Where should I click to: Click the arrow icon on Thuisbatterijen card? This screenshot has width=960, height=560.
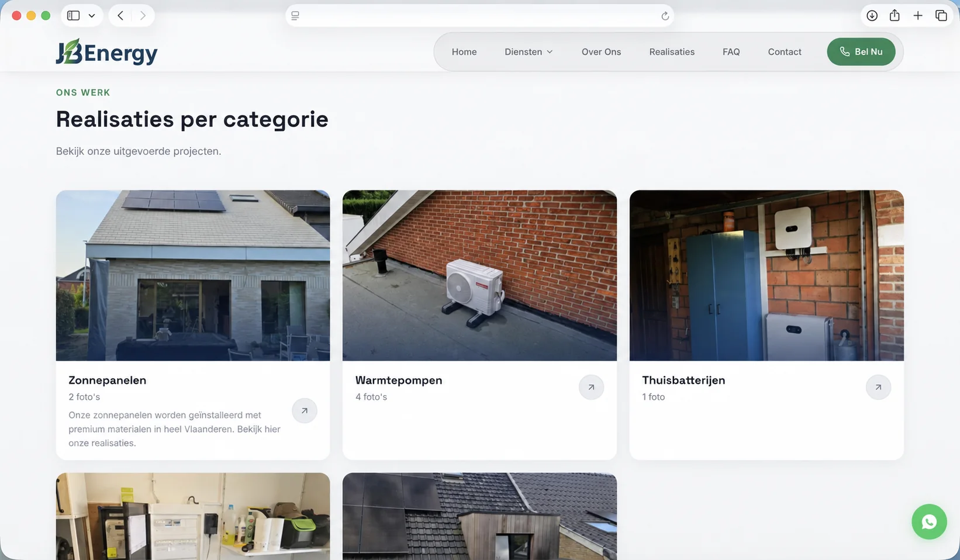pyautogui.click(x=878, y=387)
